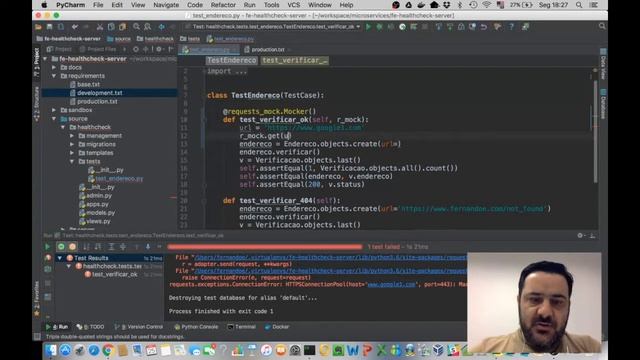
Task: Click the Find magnifier toolbar icon
Action: click(136, 27)
